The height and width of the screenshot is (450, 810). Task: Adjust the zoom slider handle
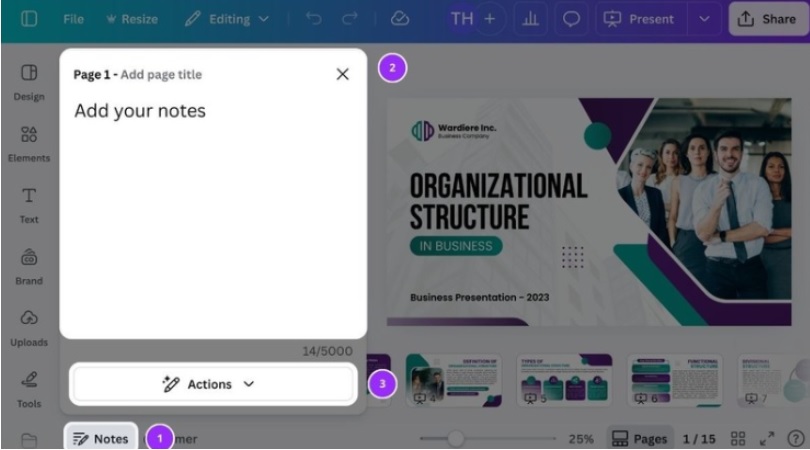click(x=455, y=439)
